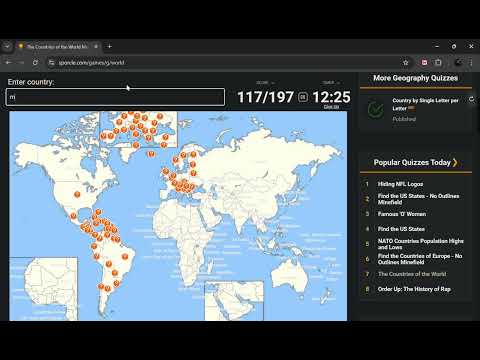Click the Give Up link under the timer
Image resolution: width=480 pixels, height=360 pixels.
(x=331, y=107)
